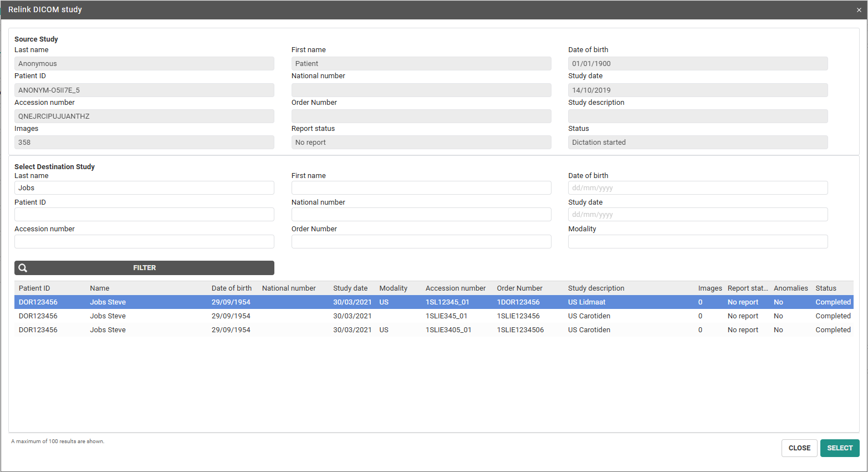Close the Relink DICOM study dialog
The height and width of the screenshot is (472, 868).
(859, 10)
